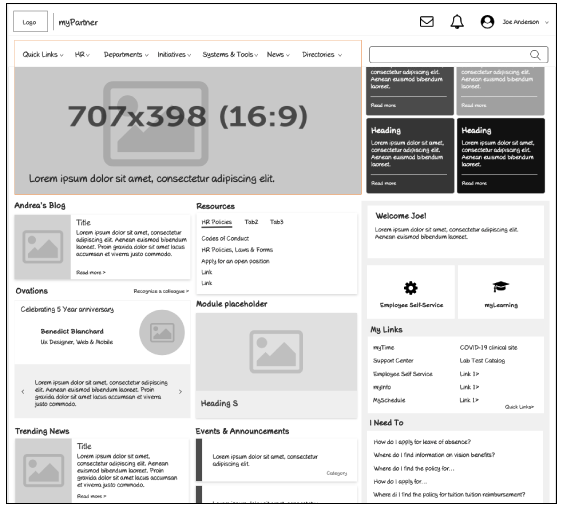The height and width of the screenshot is (510, 561).
Task: Click the myLearning graduation cap icon
Action: click(x=501, y=287)
